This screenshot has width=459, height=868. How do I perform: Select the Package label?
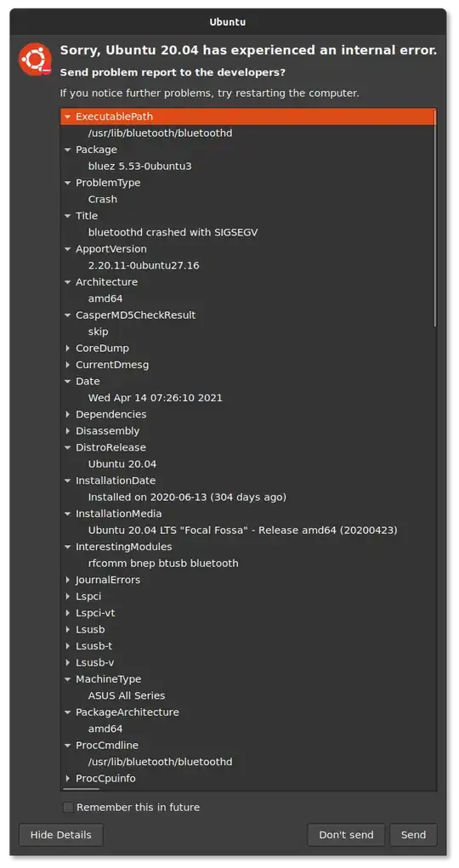[x=96, y=150]
